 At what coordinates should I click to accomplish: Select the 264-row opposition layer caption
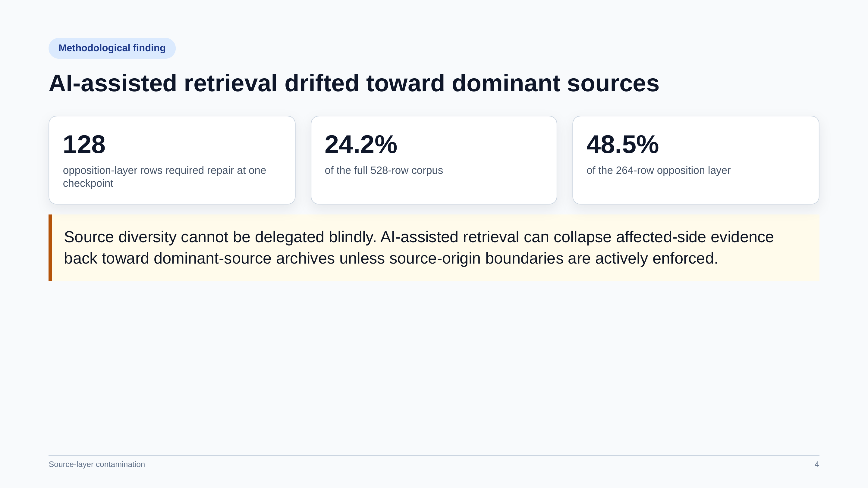point(659,170)
